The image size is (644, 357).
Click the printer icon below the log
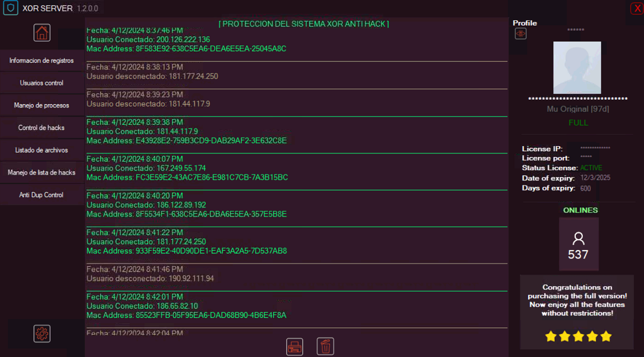point(295,346)
